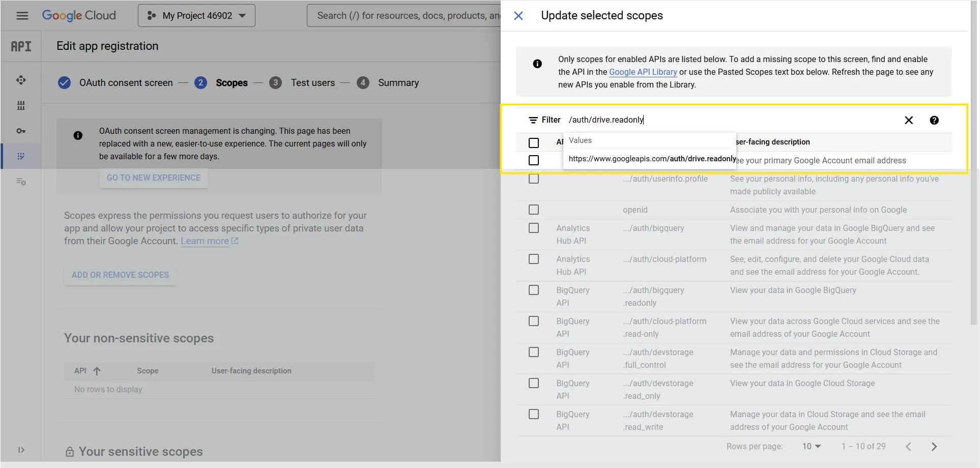The height and width of the screenshot is (468, 980).
Task: Click the panel vertical scrollbar
Action: [974, 163]
